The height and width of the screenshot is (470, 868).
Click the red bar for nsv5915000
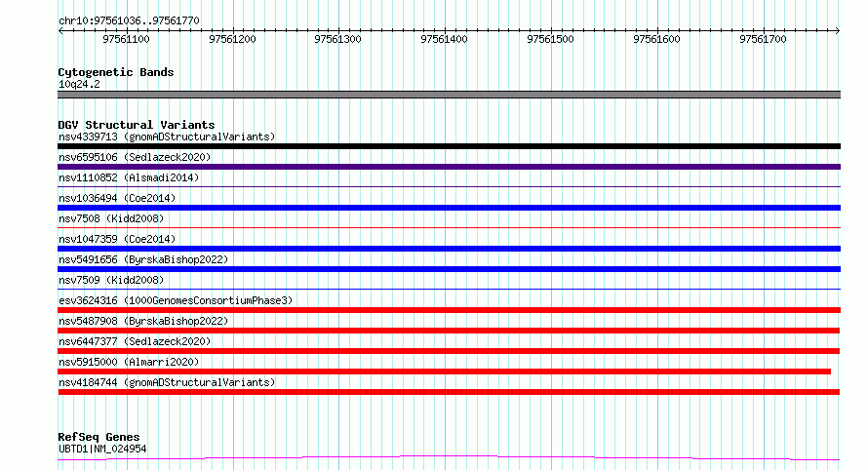coord(444,372)
